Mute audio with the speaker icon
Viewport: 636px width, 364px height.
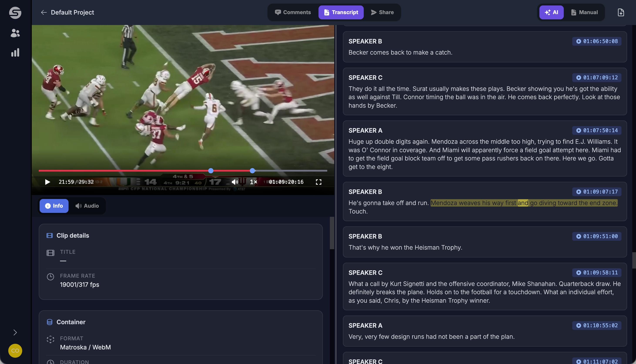(235, 182)
